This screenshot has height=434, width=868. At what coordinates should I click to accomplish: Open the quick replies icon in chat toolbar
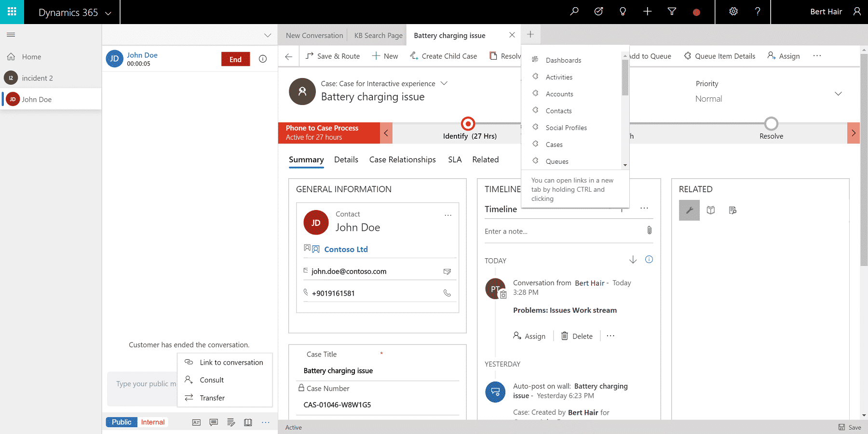214,422
